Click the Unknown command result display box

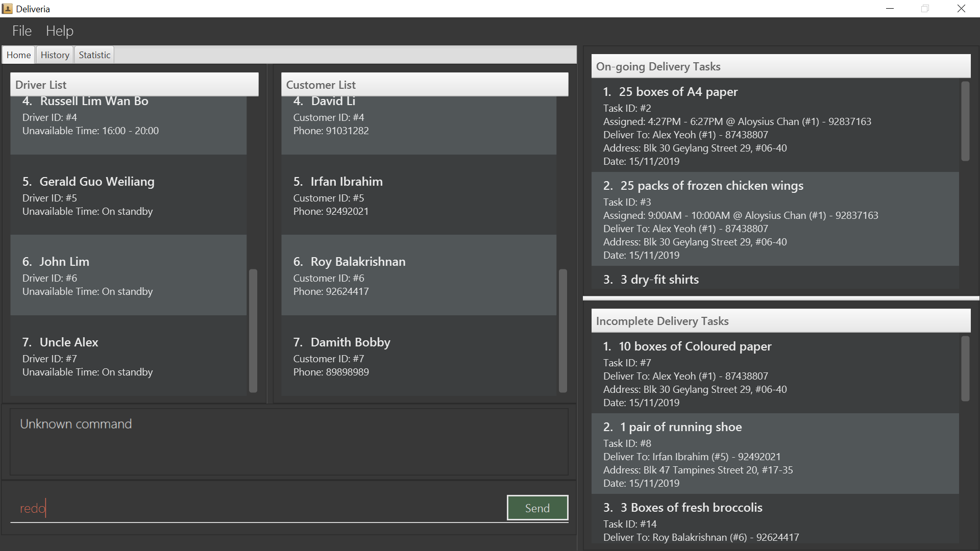(x=289, y=442)
